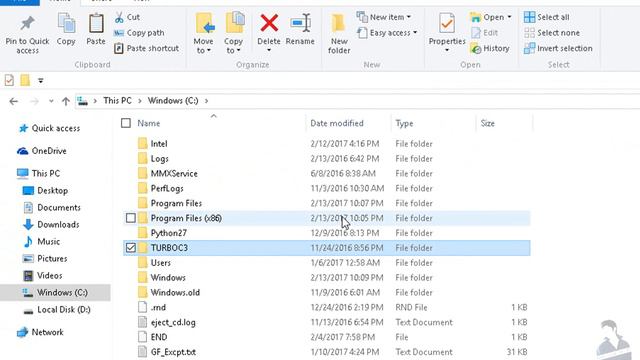Open the Move to menu

[x=203, y=33]
